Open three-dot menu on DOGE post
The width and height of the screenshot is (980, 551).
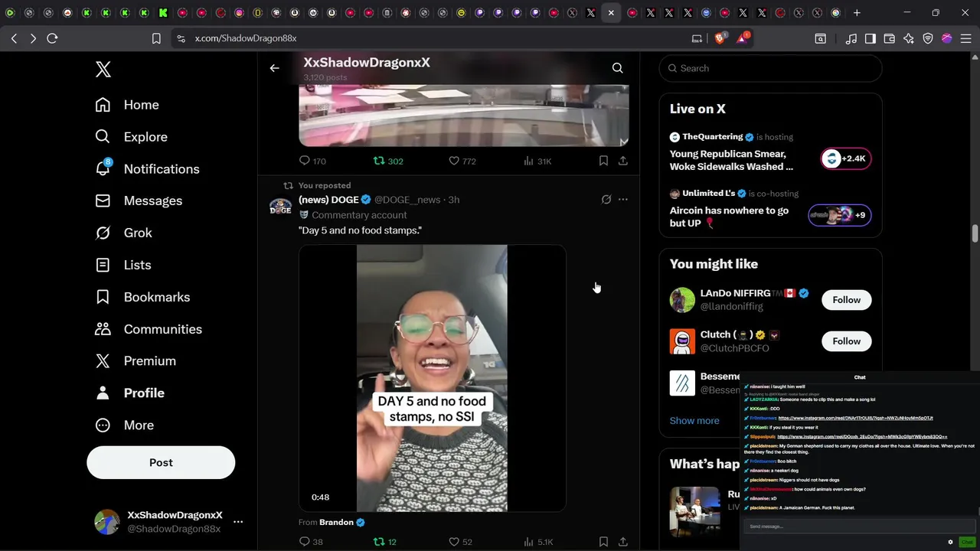point(623,200)
